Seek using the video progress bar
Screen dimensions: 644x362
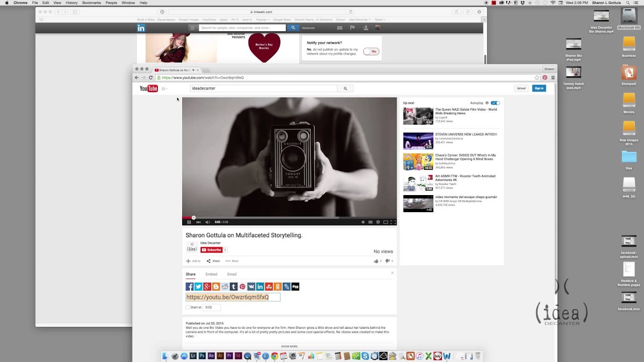pos(289,218)
